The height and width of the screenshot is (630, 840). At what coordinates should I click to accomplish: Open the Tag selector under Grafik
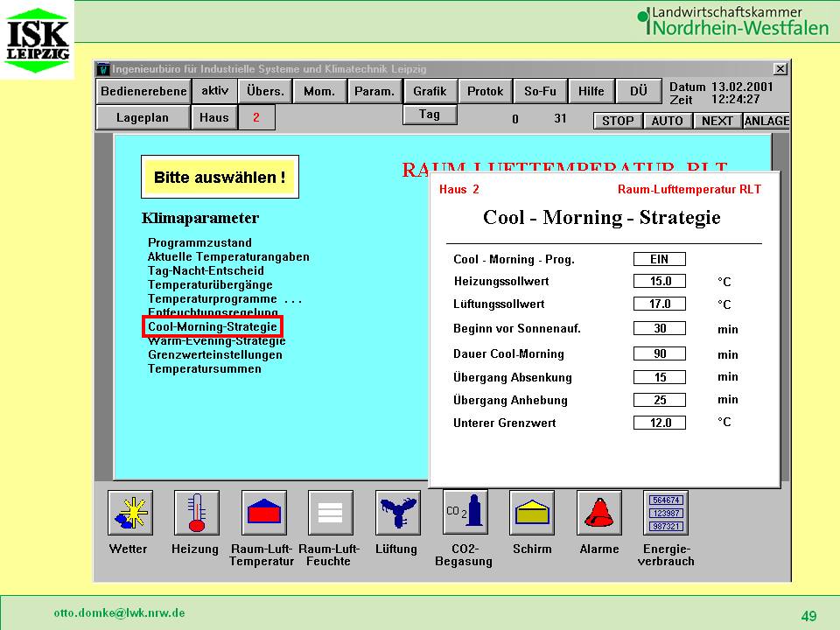[430, 115]
